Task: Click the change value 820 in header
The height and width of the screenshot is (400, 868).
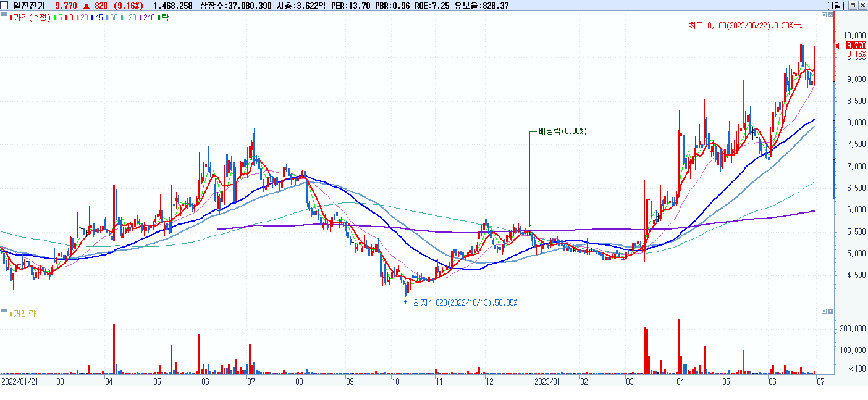Action: click(101, 5)
